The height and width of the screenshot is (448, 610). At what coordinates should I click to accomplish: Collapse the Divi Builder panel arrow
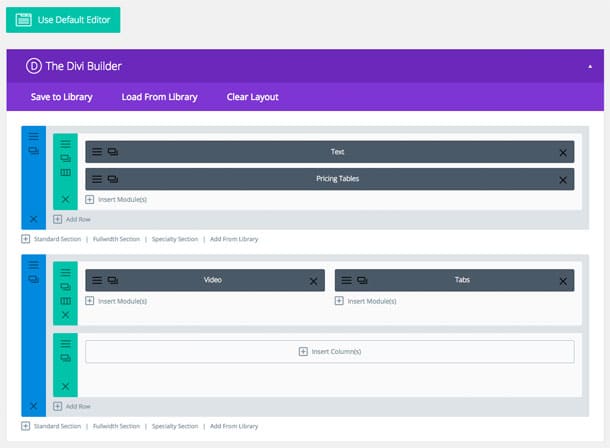(x=590, y=66)
